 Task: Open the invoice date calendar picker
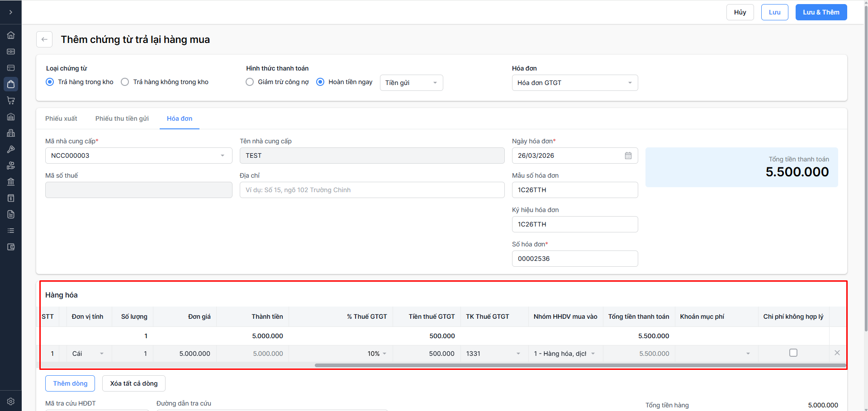628,156
